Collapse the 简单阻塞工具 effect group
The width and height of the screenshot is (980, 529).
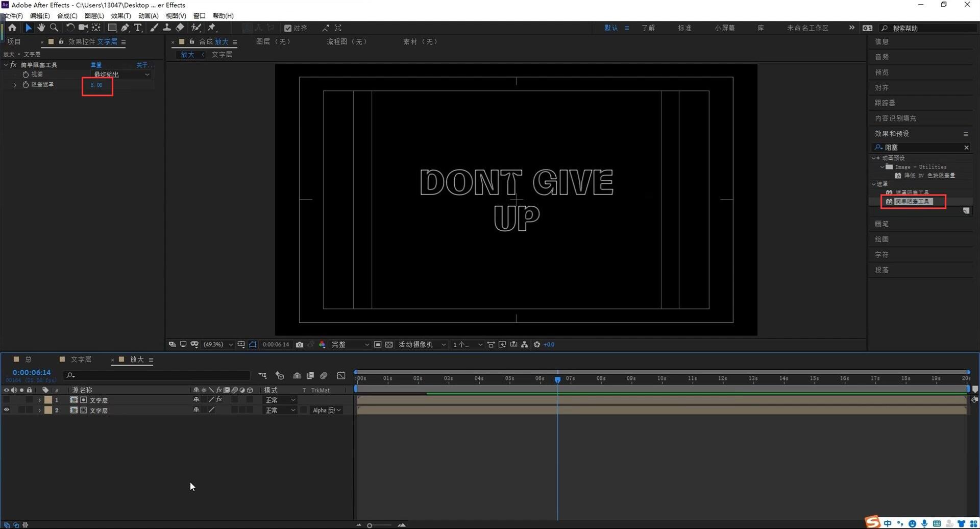click(x=6, y=65)
